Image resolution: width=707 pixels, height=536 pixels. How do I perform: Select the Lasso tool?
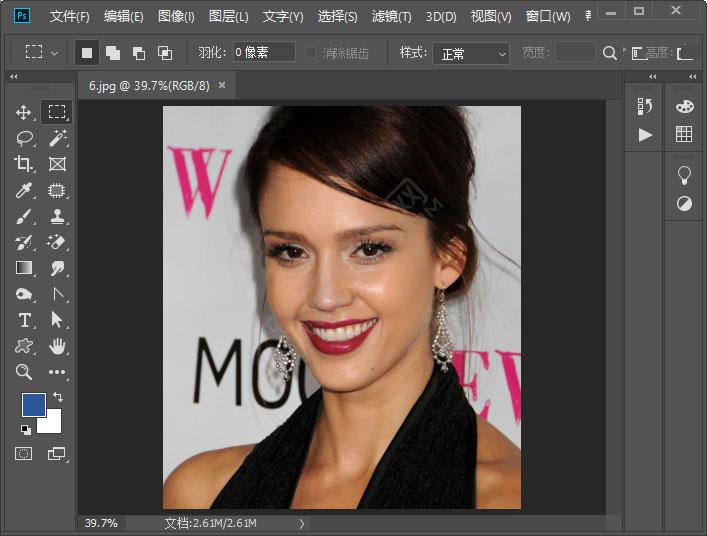25,138
